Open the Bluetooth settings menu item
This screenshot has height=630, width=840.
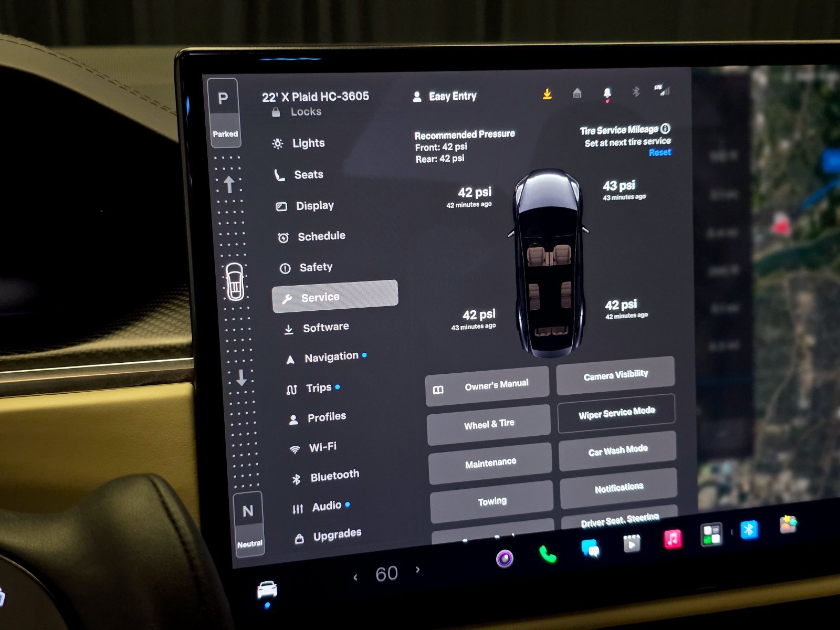point(325,477)
